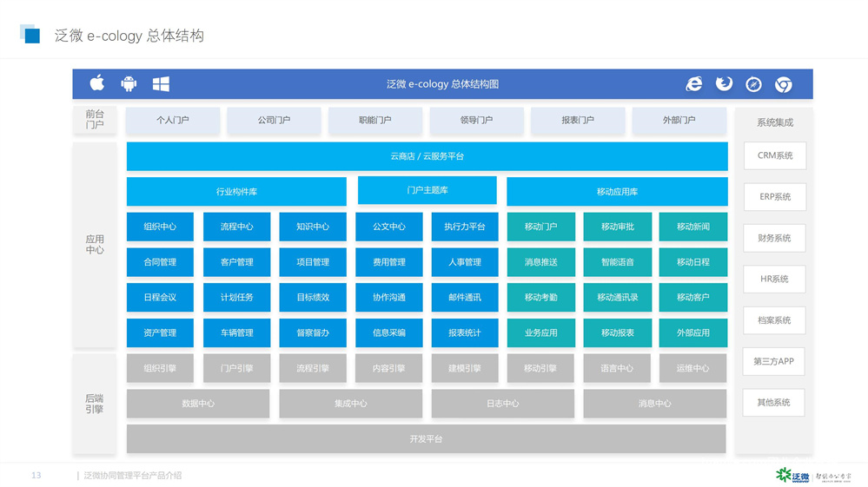Select the 移动通讯录 teal tile

coord(618,298)
